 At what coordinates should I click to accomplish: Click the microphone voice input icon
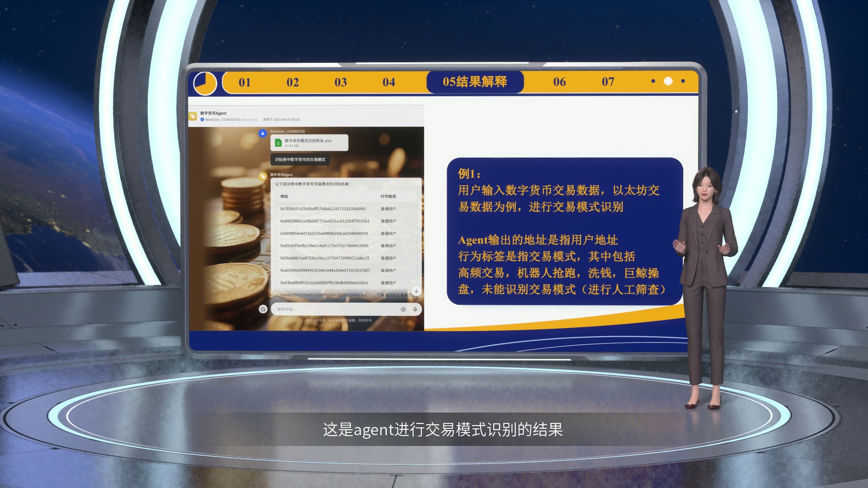pyautogui.click(x=415, y=310)
